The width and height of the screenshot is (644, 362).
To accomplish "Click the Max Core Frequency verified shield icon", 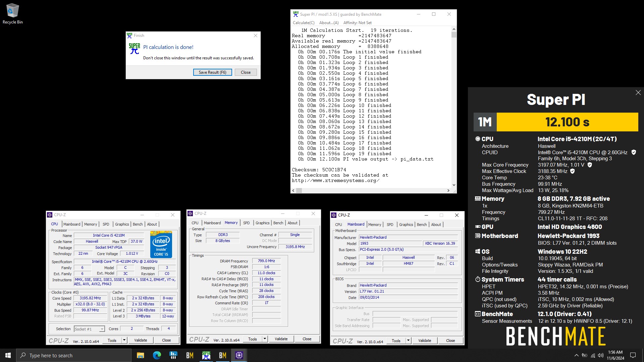I will (x=590, y=165).
